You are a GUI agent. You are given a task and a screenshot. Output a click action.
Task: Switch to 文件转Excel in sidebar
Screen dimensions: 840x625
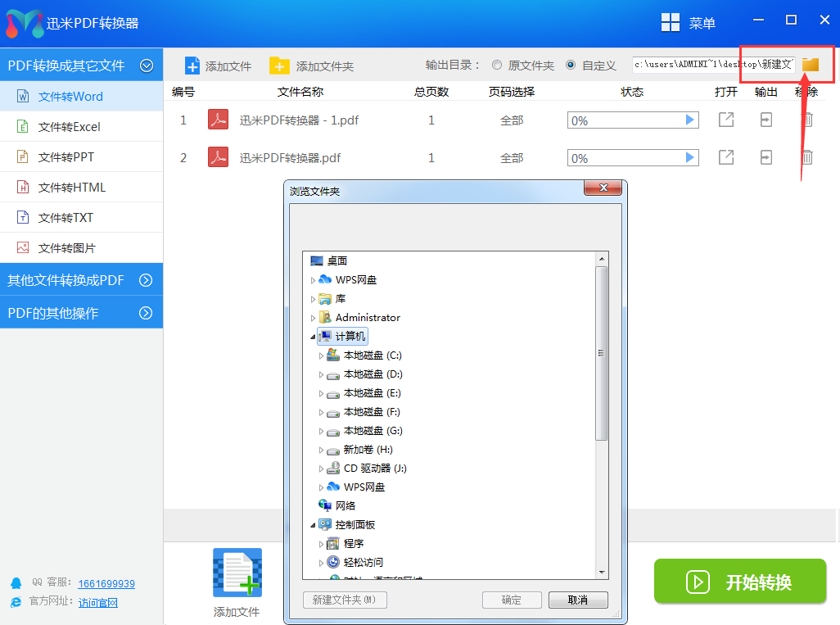[70, 127]
